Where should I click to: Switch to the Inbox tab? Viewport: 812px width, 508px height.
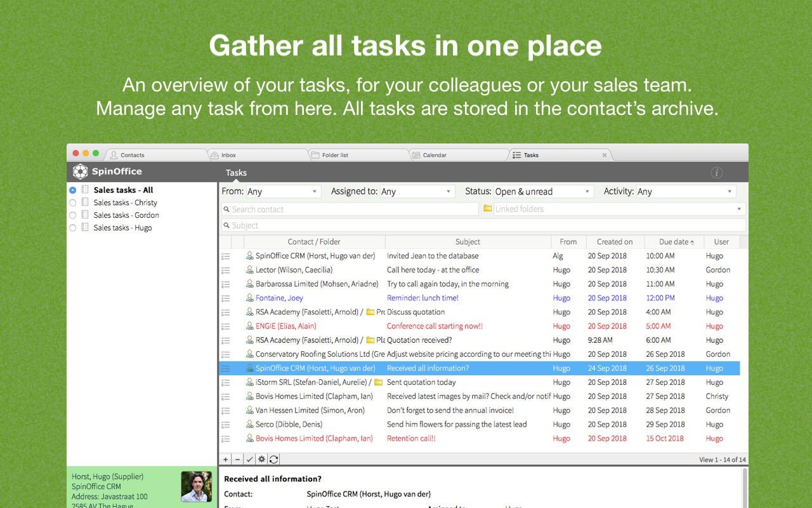[x=257, y=155]
